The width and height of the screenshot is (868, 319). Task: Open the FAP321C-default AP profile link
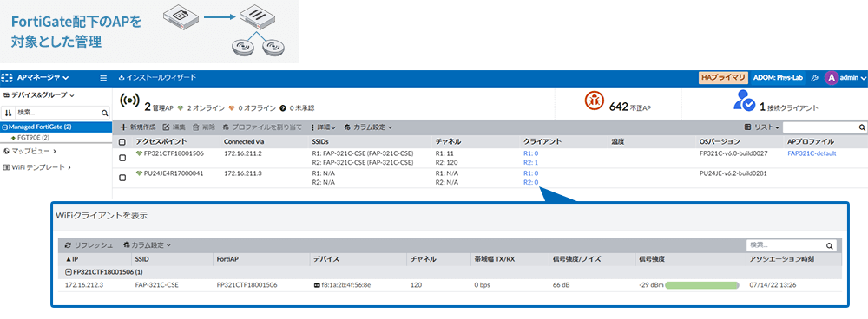point(812,153)
